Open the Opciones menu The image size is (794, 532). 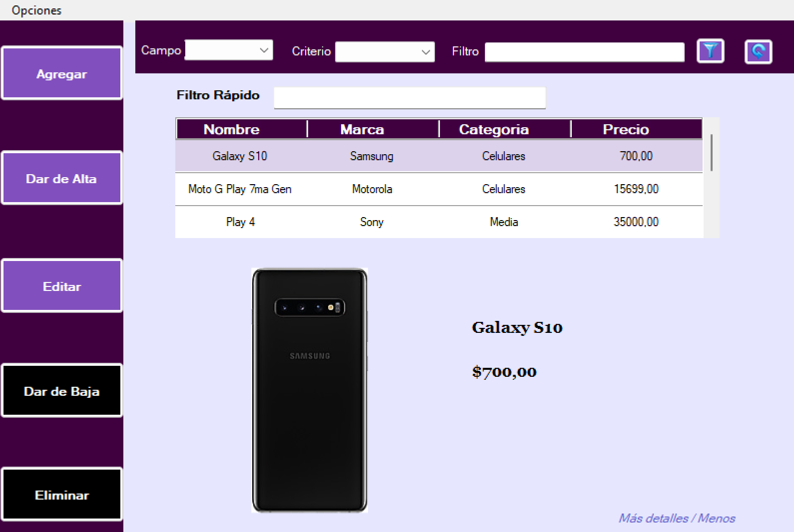tap(36, 10)
